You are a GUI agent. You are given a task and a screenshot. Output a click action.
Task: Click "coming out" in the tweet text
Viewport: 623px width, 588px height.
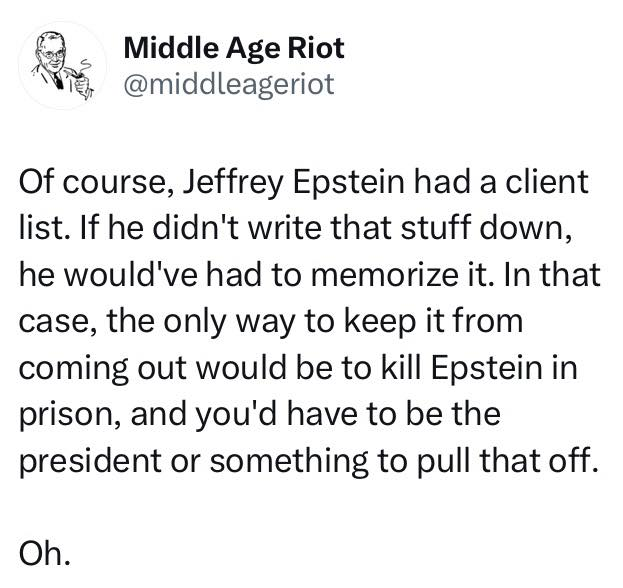click(x=103, y=368)
